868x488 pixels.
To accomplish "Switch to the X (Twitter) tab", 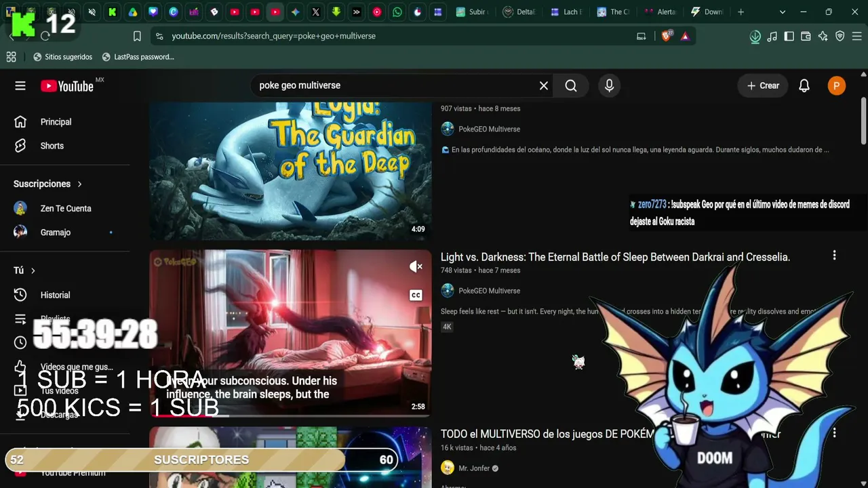I will pyautogui.click(x=316, y=12).
